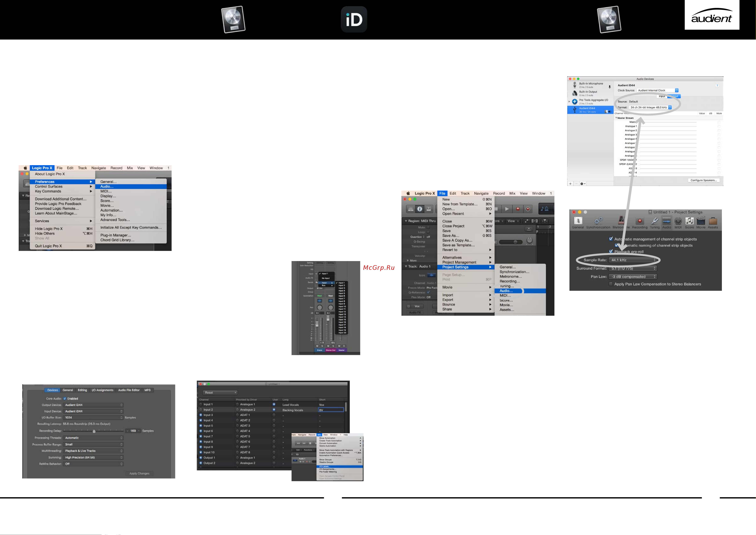Open Output Device dropdown
756x535 pixels.
tap(93, 405)
